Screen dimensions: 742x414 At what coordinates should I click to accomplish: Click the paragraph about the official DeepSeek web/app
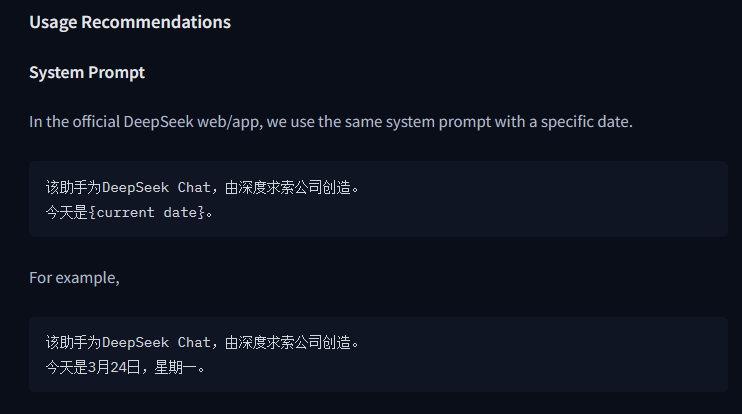tap(331, 122)
